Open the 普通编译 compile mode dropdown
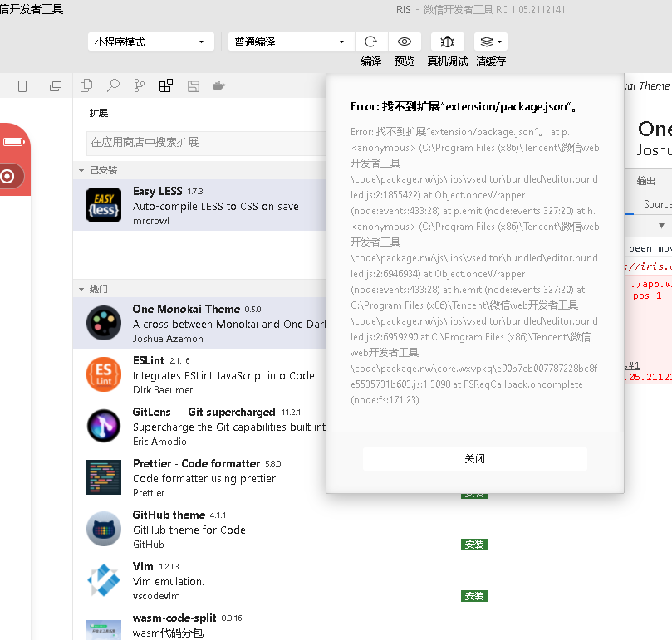The height and width of the screenshot is (640, 672). tap(291, 42)
